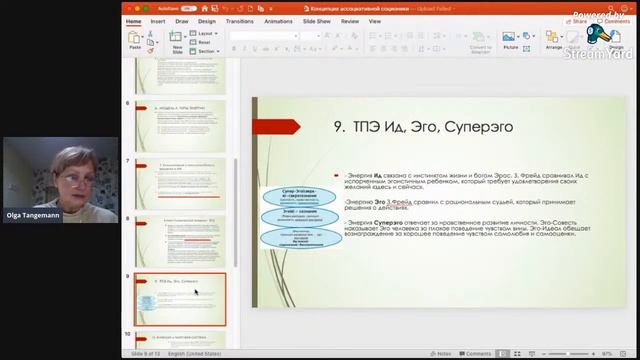
Task: Open the Animations ribbon tab
Action: coord(278,21)
